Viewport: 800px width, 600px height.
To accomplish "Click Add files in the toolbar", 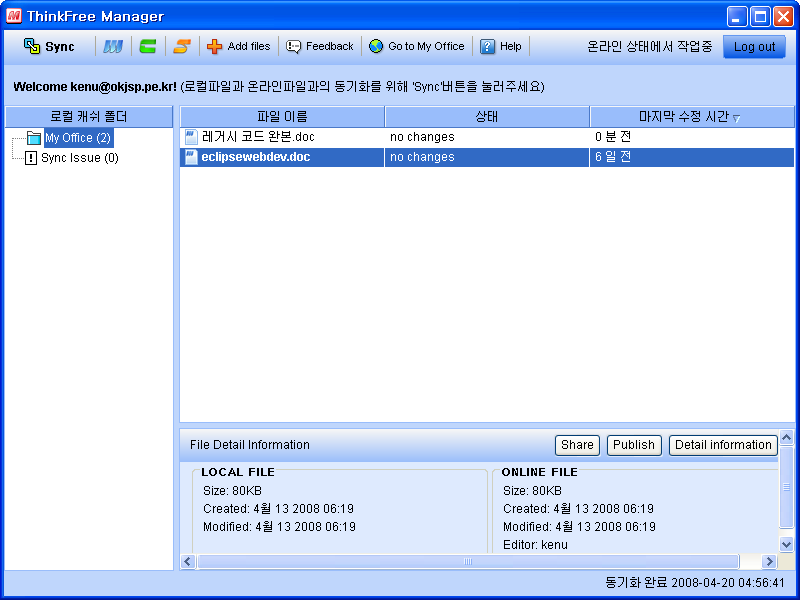I will (x=238, y=46).
